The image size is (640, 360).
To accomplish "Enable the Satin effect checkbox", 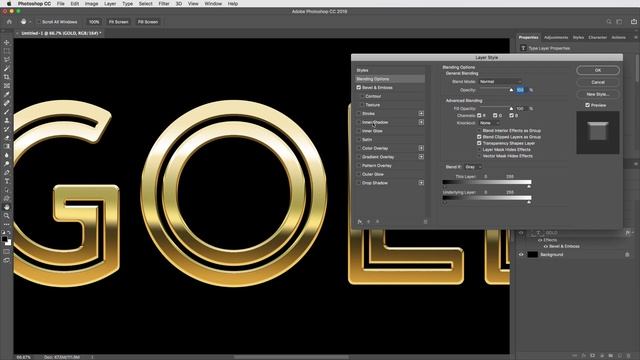I will (359, 140).
